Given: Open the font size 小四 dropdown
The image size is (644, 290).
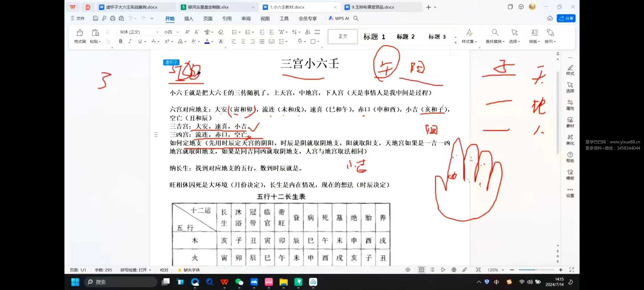Looking at the screenshot, I should [x=178, y=32].
